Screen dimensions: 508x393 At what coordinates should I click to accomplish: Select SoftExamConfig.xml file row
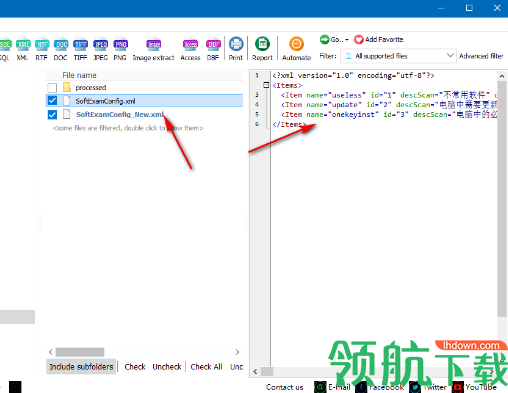point(144,101)
